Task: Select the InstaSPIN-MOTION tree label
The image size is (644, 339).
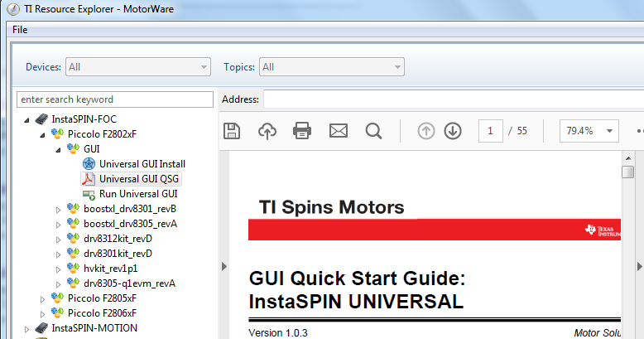Action: (94, 328)
